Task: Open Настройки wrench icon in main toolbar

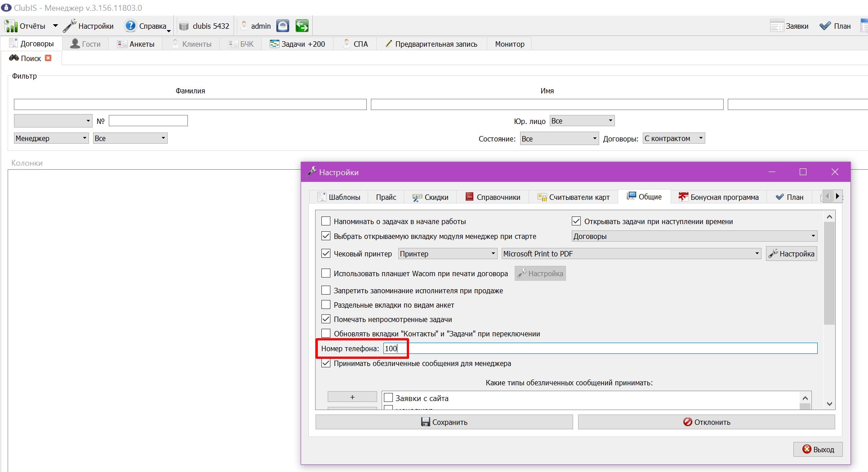Action: (x=70, y=26)
